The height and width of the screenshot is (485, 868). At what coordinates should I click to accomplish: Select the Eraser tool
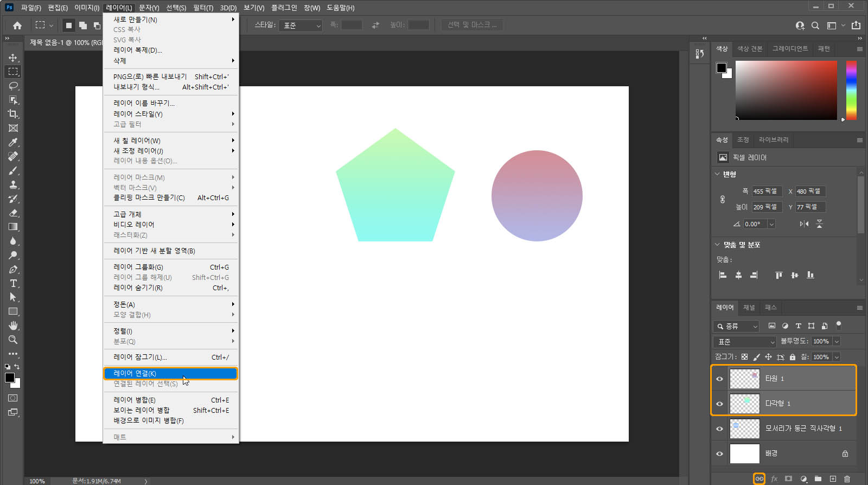point(13,213)
